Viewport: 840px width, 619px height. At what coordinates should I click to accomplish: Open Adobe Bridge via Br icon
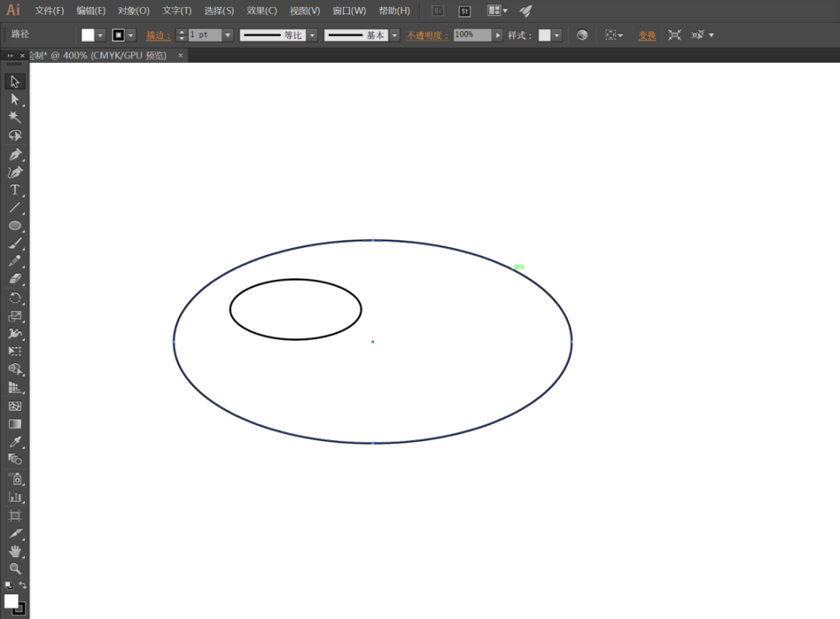click(438, 11)
